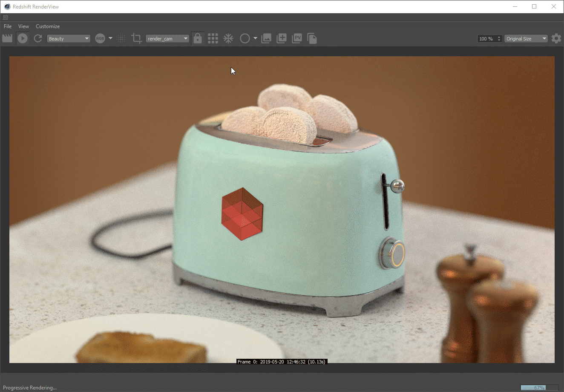Click the dotted toolbar grip handle
The width and height of the screenshot is (564, 392).
coord(5,17)
